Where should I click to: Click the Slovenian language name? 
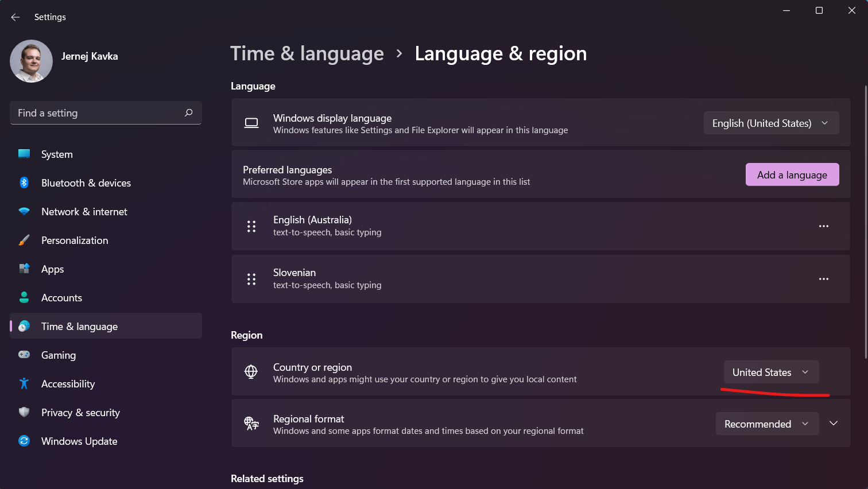click(x=294, y=273)
